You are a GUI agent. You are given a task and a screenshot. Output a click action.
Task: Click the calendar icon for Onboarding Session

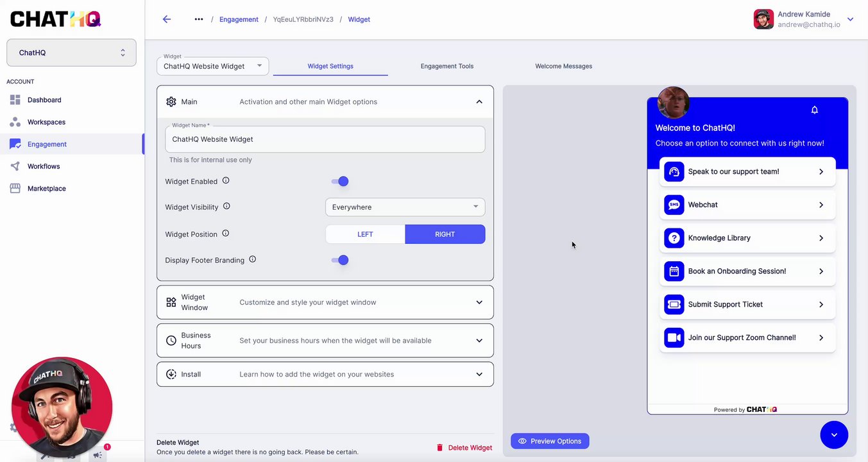674,271
